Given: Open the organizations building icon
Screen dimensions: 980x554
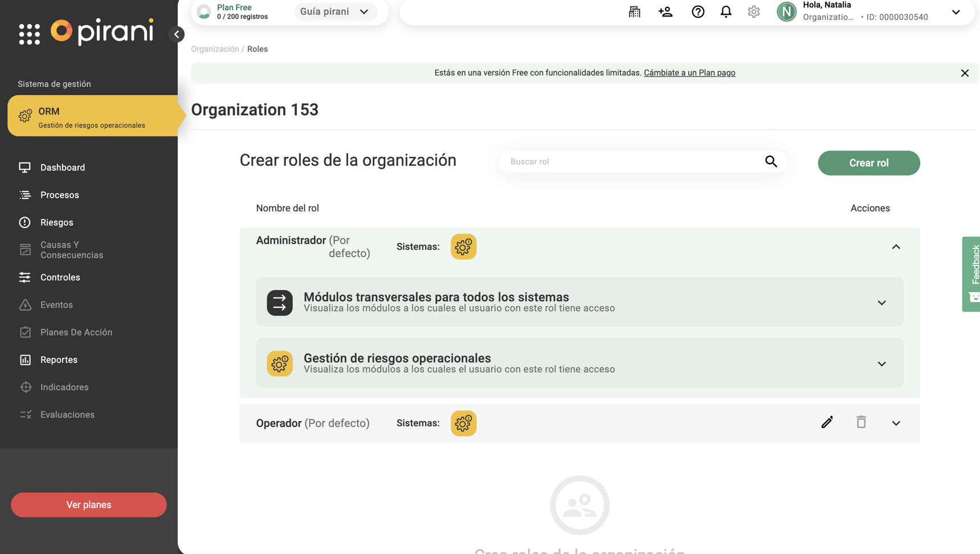Looking at the screenshot, I should coord(634,11).
